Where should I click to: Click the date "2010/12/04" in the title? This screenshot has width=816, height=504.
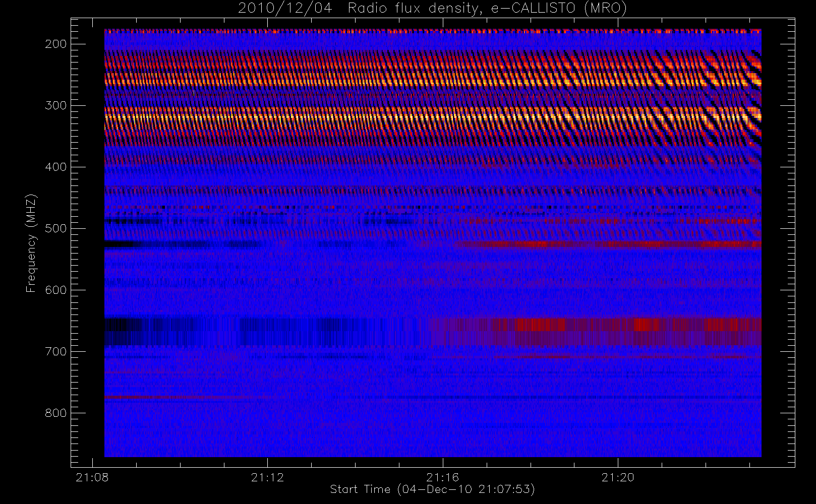285,9
